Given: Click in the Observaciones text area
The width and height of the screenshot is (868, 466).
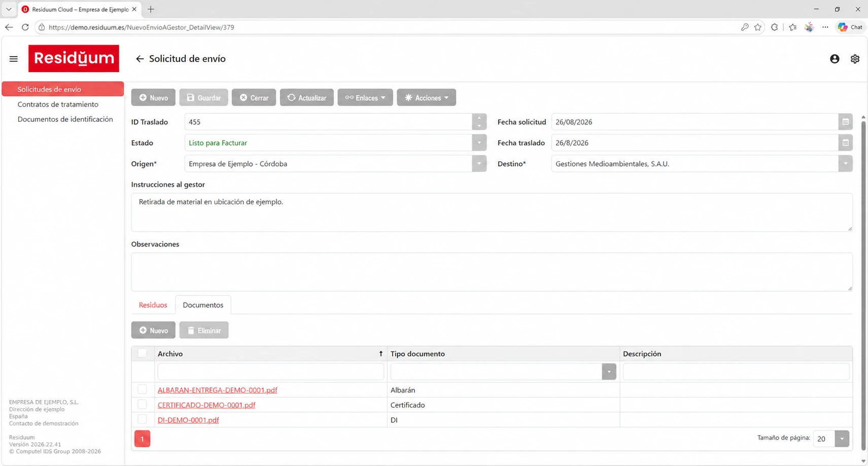Looking at the screenshot, I should point(492,272).
